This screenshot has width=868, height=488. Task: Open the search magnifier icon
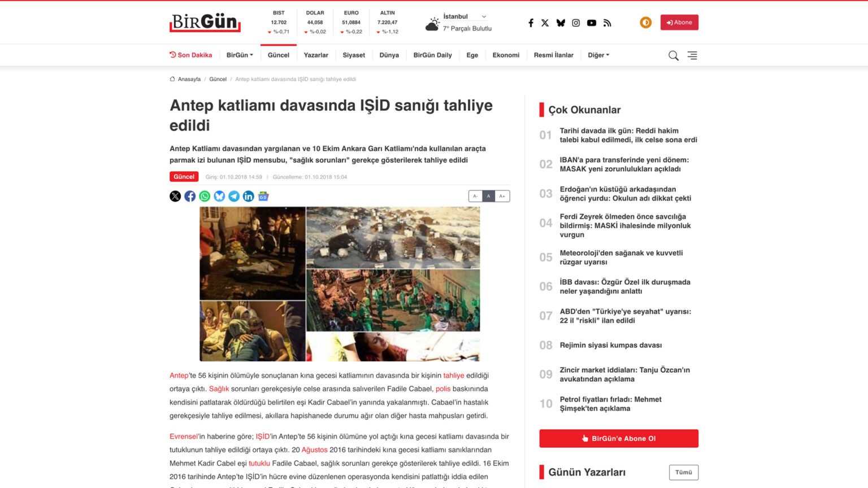[674, 55]
